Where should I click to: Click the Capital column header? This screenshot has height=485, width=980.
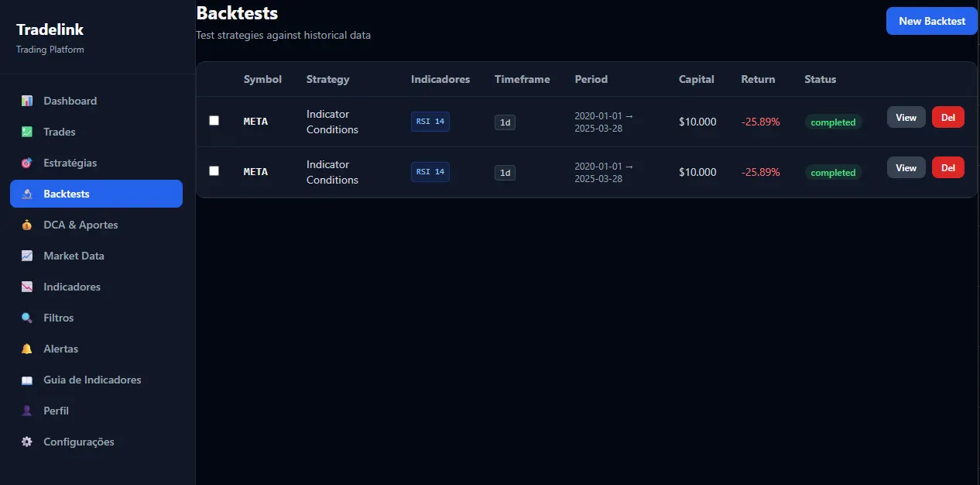click(697, 79)
